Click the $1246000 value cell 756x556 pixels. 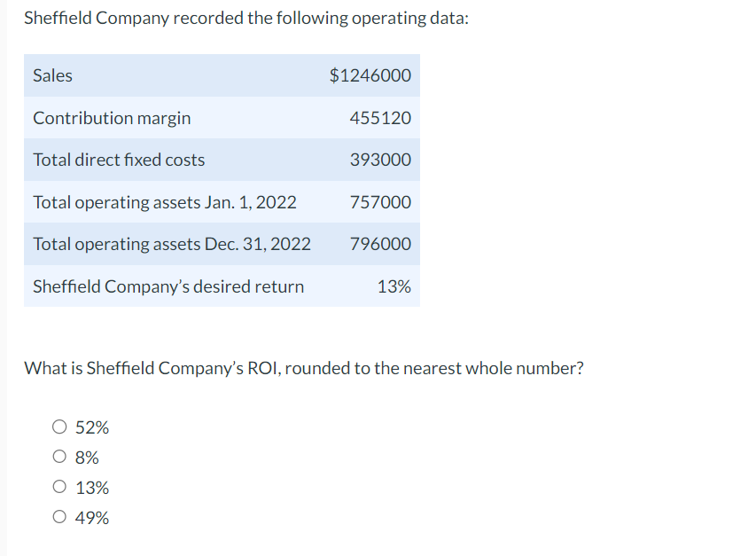(x=370, y=75)
